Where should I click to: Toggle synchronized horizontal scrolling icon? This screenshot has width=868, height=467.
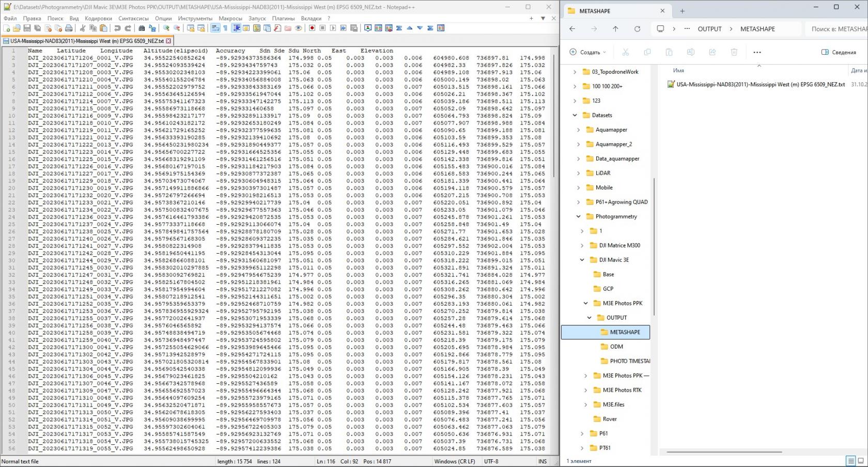click(x=201, y=28)
